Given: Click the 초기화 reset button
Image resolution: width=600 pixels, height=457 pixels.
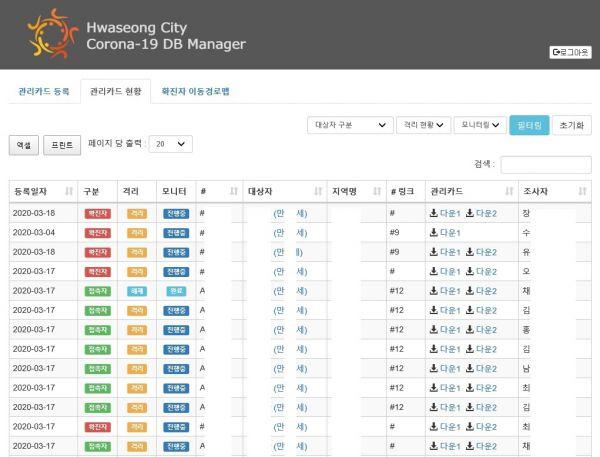Looking at the screenshot, I should 571,125.
